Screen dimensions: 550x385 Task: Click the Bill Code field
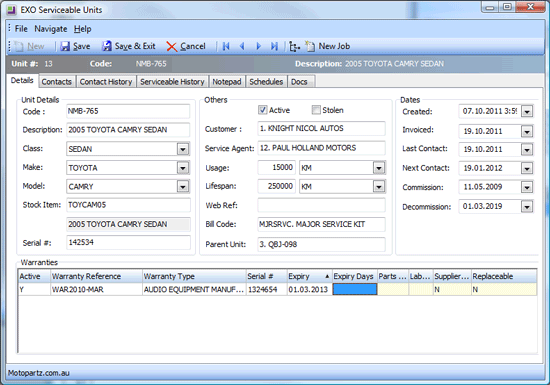click(x=321, y=224)
